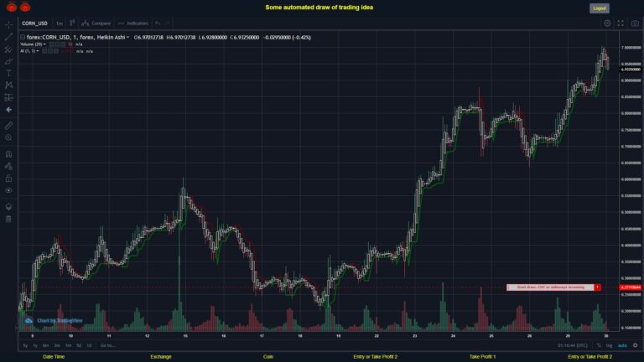644x362 pixels.
Task: Click the redo arrow in top toolbar
Action: coord(167,23)
